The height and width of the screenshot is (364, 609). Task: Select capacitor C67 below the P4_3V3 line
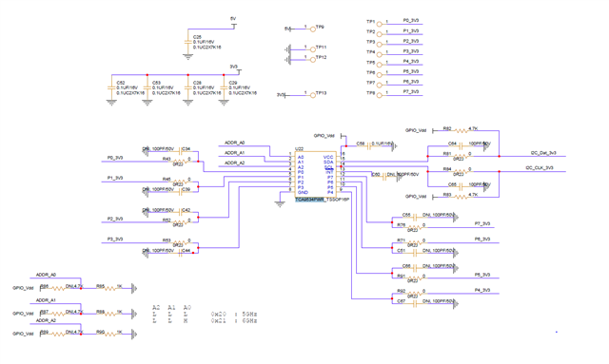coord(415,304)
